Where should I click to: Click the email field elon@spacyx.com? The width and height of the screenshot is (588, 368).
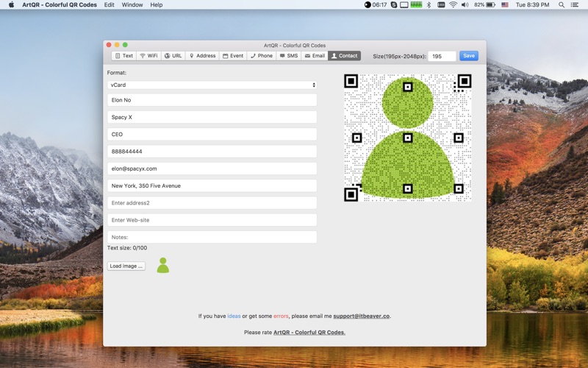click(x=212, y=169)
